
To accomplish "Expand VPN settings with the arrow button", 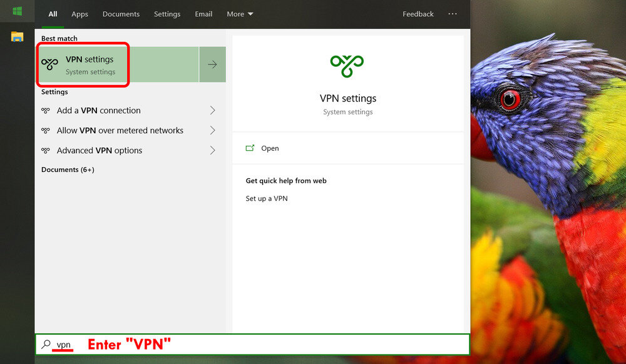I will point(212,64).
